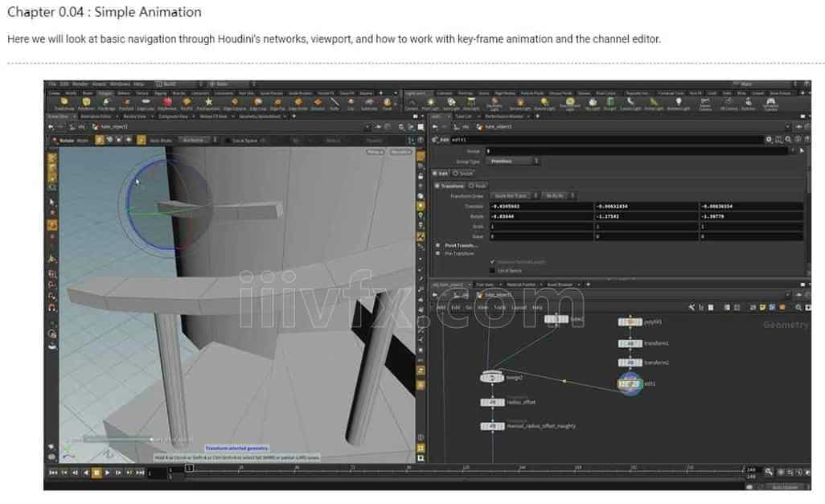Open the Render menu in the menu bar
This screenshot has width=825, height=504.
(80, 84)
